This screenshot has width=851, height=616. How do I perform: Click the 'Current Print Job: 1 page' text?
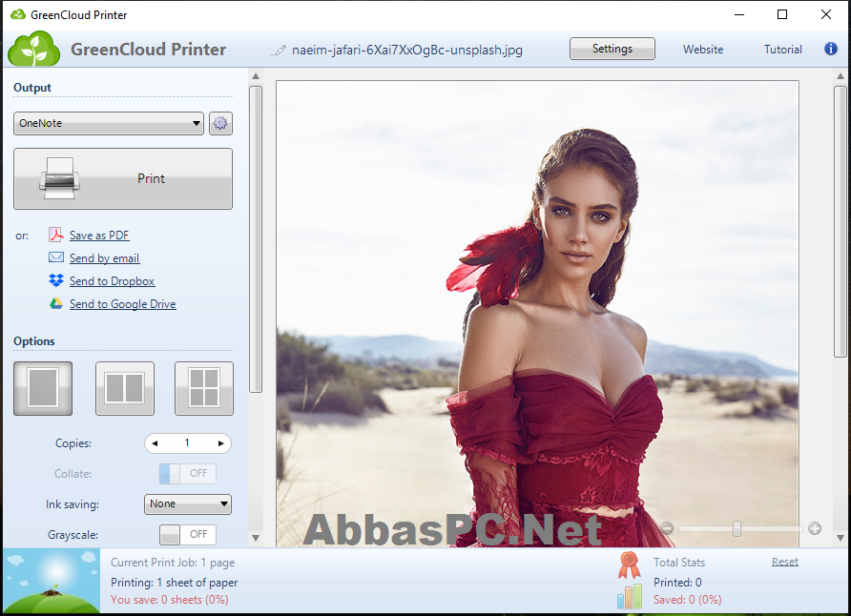pyautogui.click(x=173, y=563)
